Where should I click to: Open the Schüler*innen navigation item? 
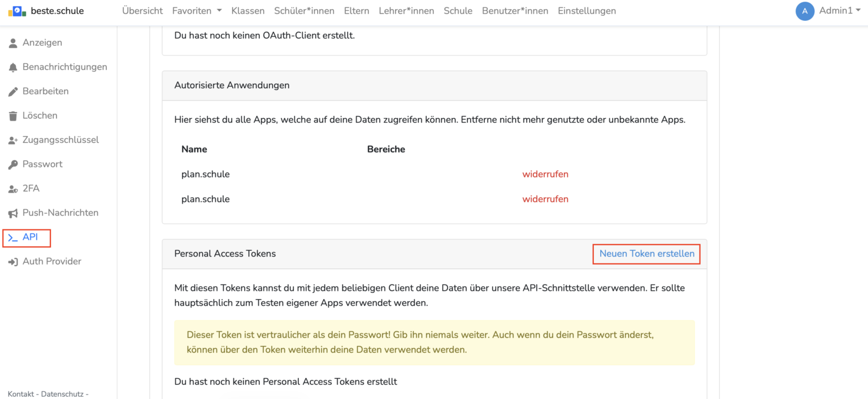(304, 11)
